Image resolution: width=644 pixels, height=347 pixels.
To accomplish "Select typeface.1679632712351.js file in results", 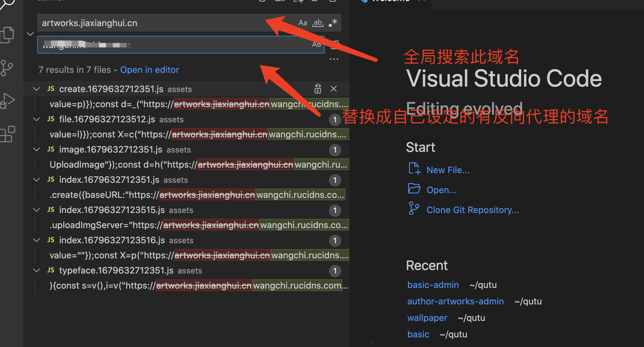I will click(x=116, y=270).
